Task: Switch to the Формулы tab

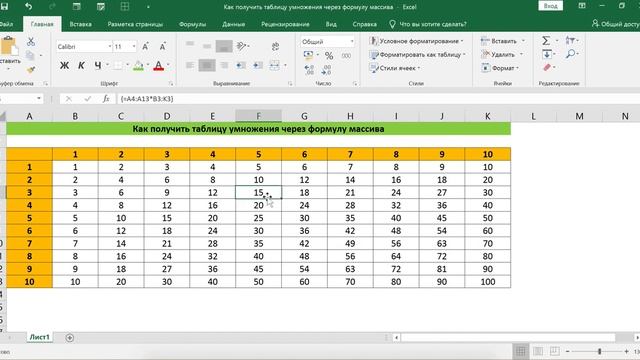Action: (192, 24)
